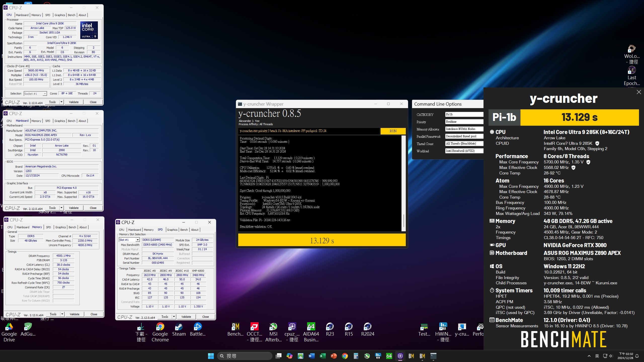Open the Last Epoch desktop shortcut
This screenshot has width=644, height=362.
pyautogui.click(x=632, y=76)
